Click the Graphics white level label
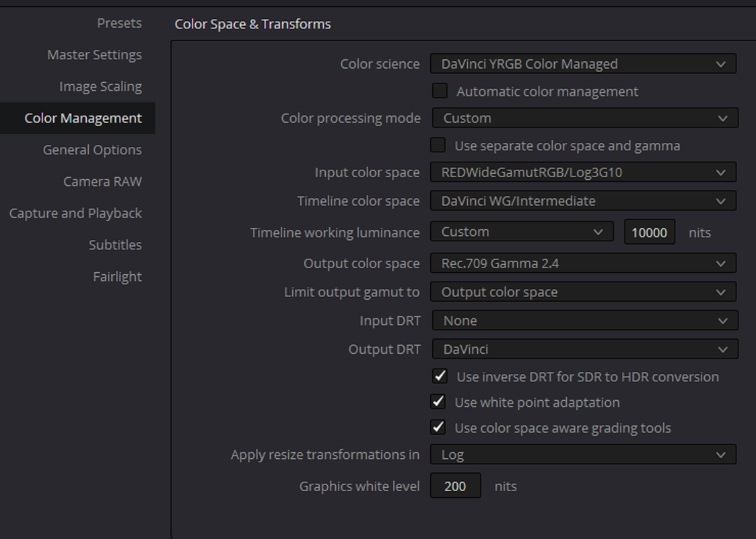 pos(359,486)
